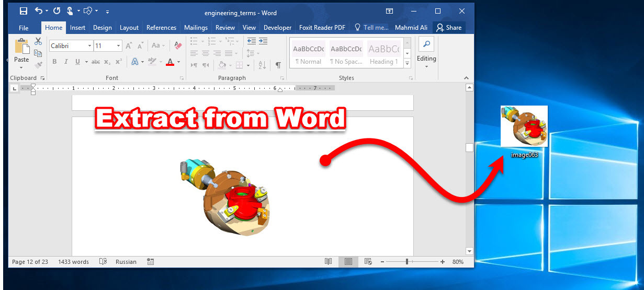Click the Mahmid Ali account name
The height and width of the screenshot is (290, 644).
tap(412, 28)
